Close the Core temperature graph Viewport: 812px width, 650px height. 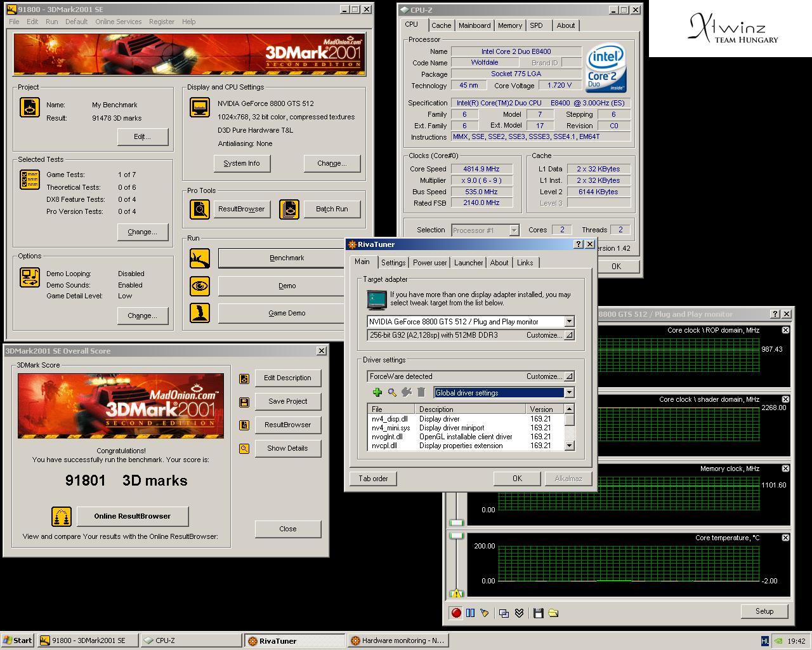[x=785, y=538]
